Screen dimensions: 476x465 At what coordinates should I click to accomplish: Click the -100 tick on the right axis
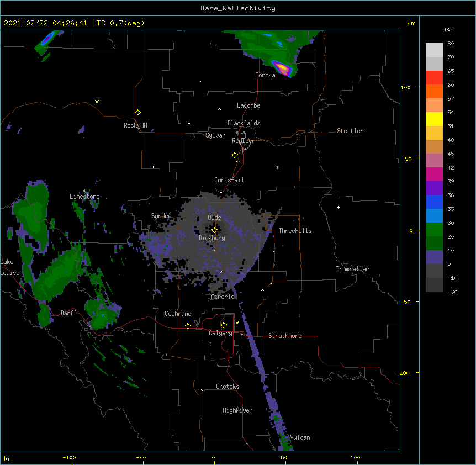(x=404, y=373)
